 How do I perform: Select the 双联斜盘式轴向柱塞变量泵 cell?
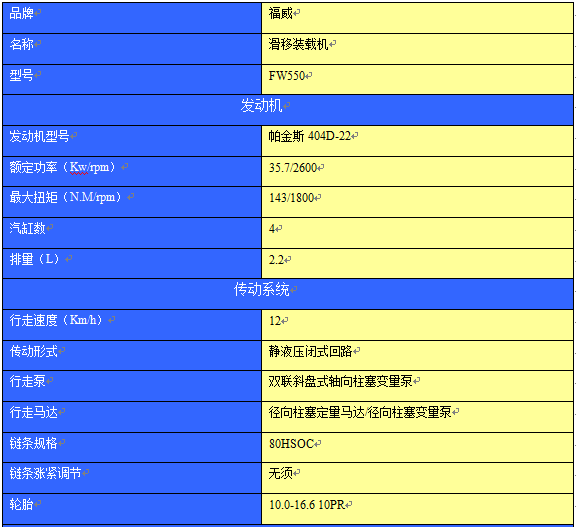417,386
